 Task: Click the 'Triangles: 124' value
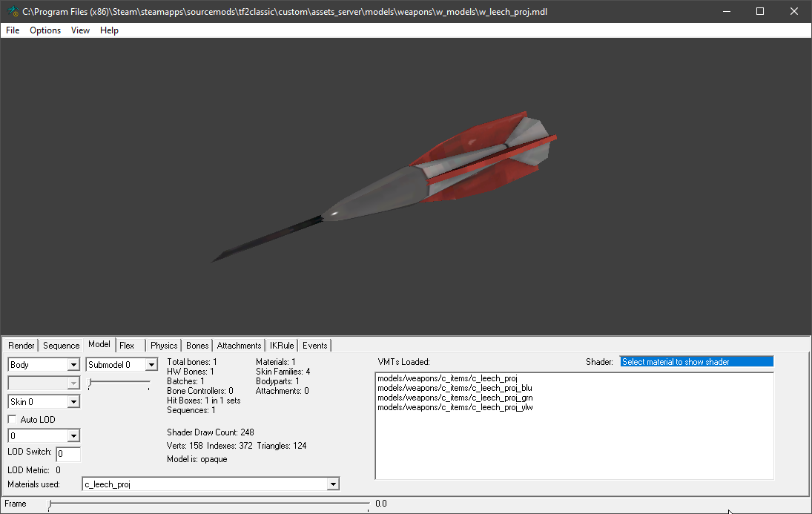282,446
